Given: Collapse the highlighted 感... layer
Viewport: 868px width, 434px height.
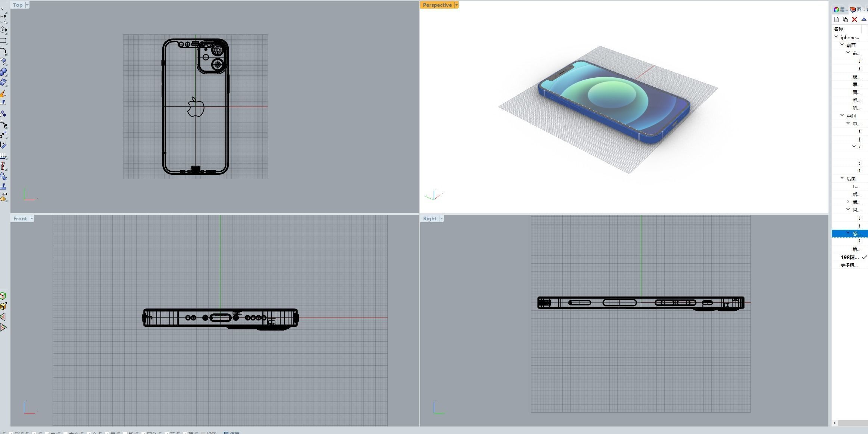Looking at the screenshot, I should click(x=848, y=233).
